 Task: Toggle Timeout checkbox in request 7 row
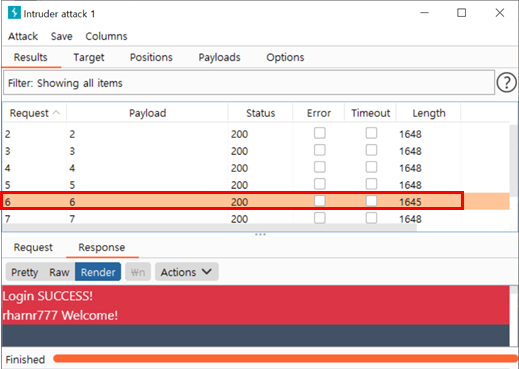tap(371, 218)
